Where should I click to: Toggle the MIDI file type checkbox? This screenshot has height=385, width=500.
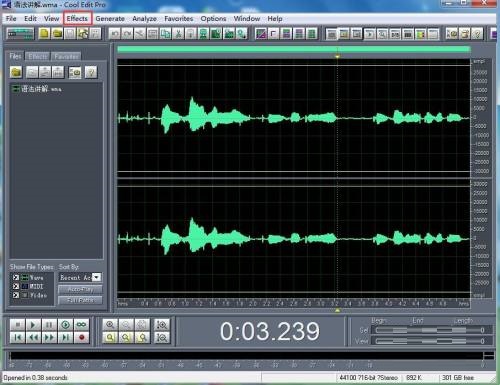point(16,286)
